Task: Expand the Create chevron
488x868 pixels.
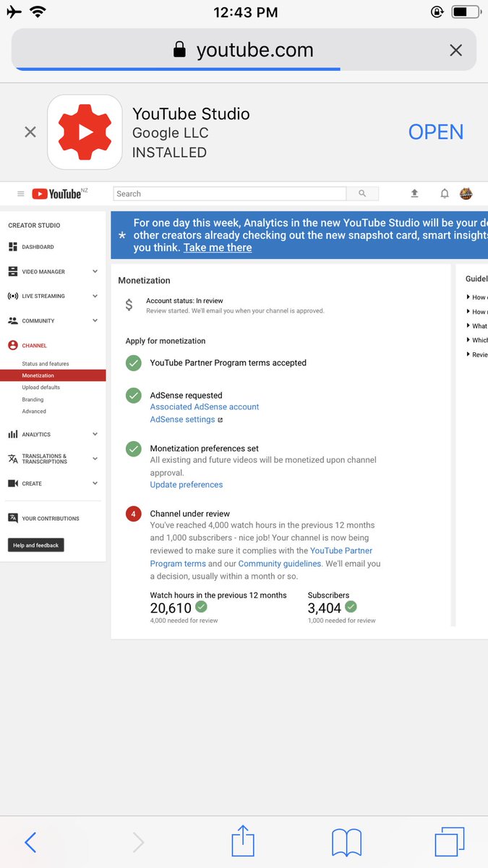Action: [x=95, y=484]
